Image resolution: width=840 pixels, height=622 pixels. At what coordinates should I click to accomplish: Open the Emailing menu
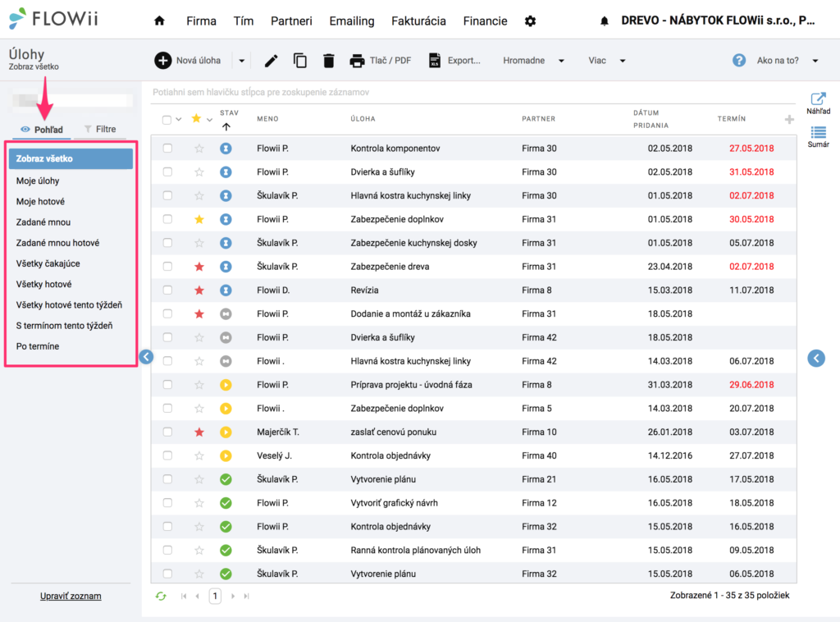(x=351, y=21)
